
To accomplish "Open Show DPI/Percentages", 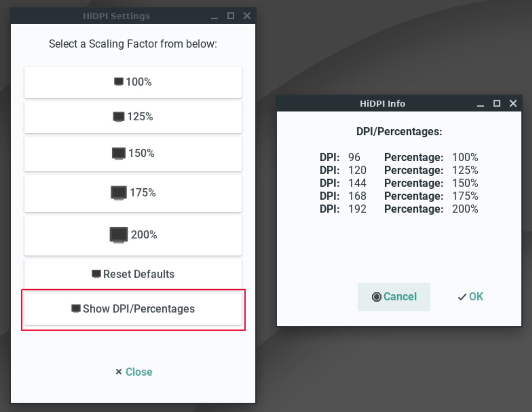I will coord(133,309).
